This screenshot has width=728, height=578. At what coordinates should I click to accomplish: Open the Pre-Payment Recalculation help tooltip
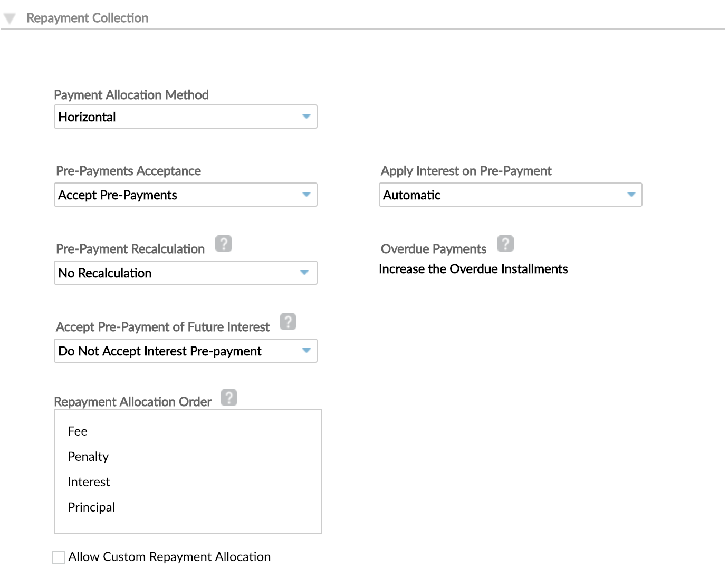223,243
